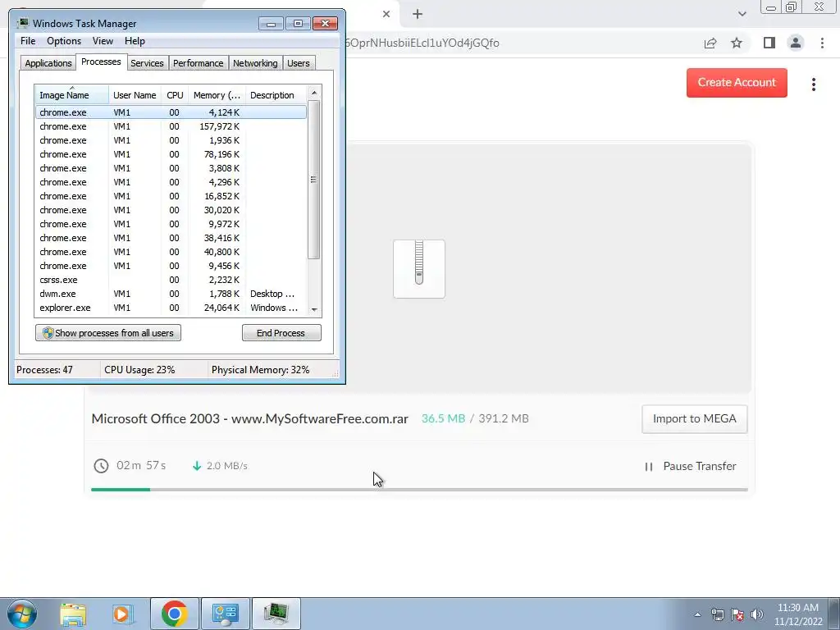Sort processes by Memory column
This screenshot has height=630, width=840.
coord(217,94)
